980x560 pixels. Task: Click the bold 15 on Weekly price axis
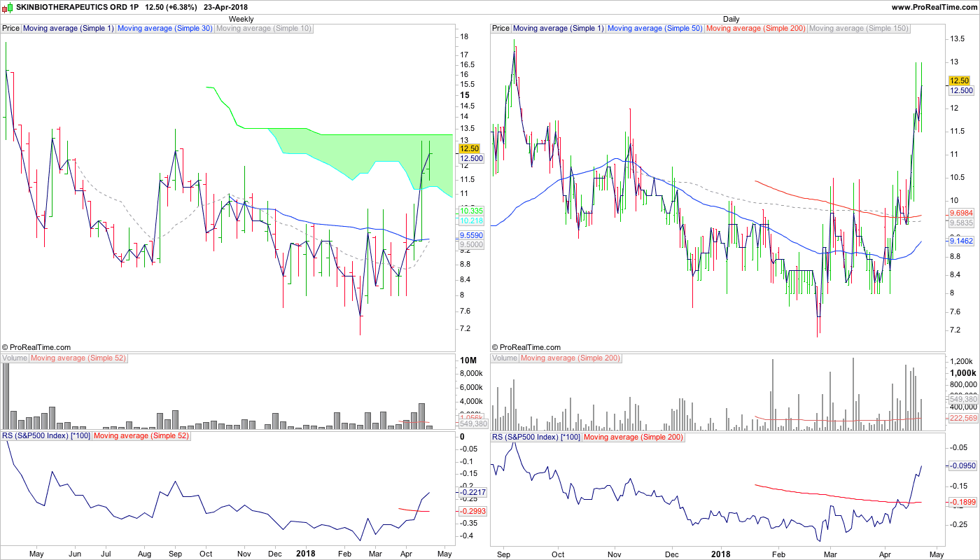pos(464,95)
